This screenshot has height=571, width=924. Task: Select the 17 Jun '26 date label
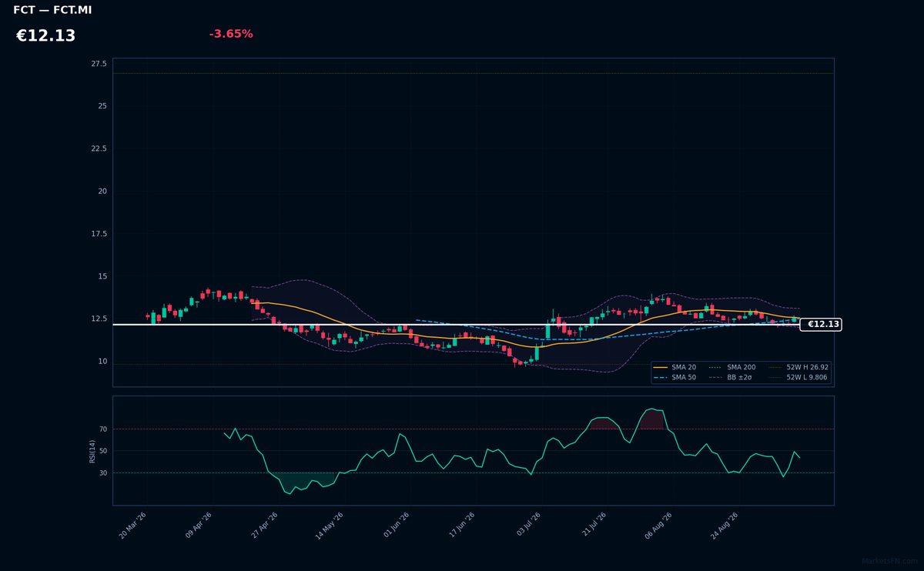[x=461, y=526]
